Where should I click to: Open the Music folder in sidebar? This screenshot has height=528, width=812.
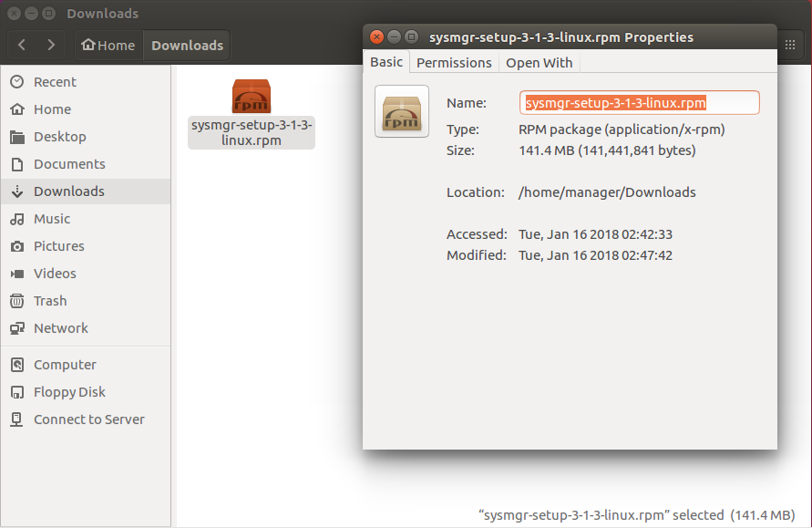click(86, 219)
